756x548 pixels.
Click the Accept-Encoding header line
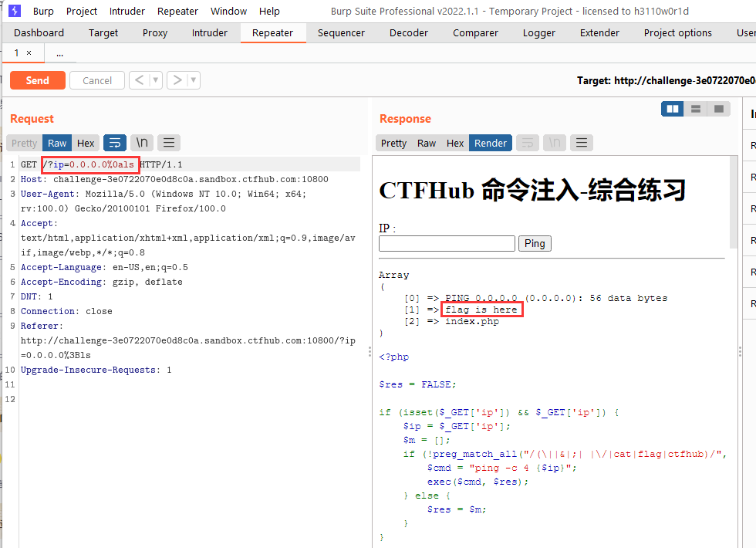coord(101,282)
